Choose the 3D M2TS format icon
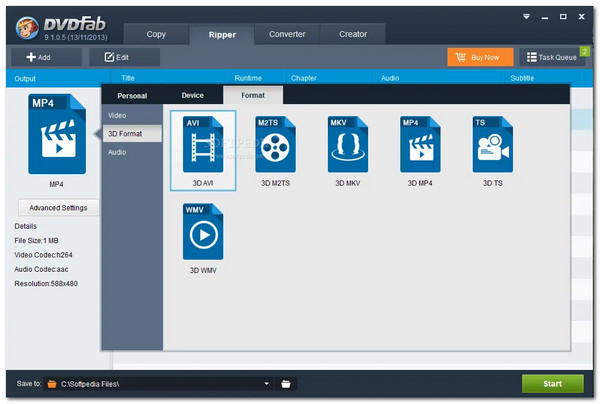The width and height of the screenshot is (600, 404). click(x=276, y=144)
